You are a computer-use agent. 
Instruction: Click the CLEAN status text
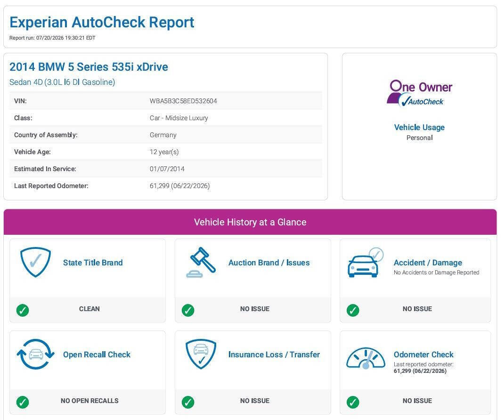click(x=89, y=309)
